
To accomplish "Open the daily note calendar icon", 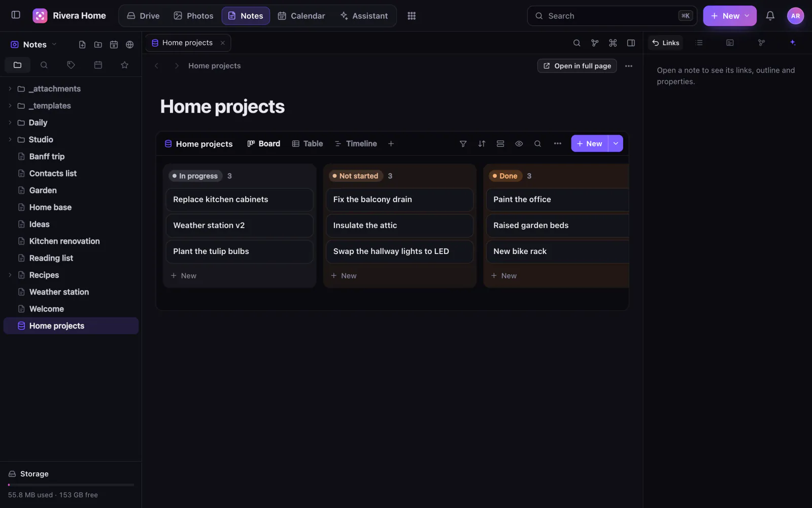I will click(x=114, y=45).
